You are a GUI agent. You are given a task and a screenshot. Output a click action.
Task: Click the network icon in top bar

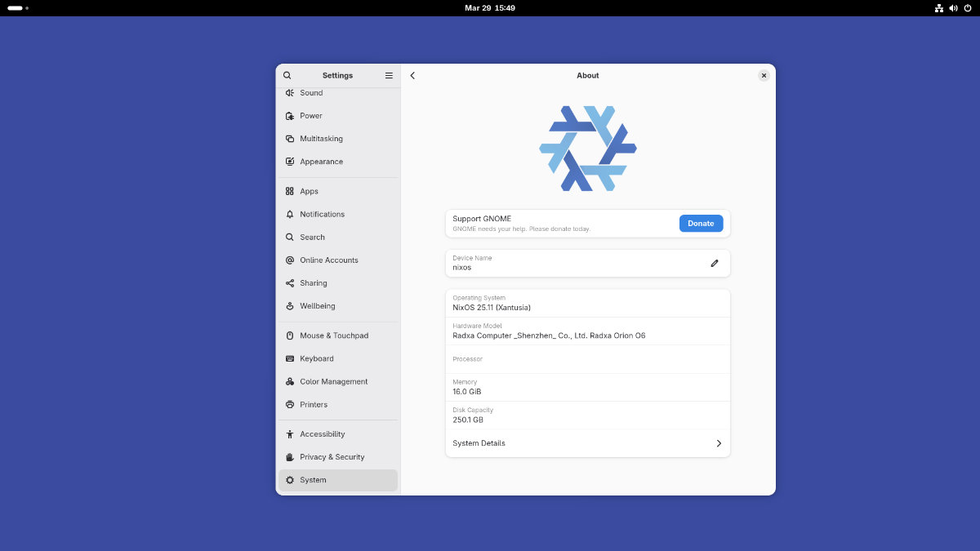(939, 7)
